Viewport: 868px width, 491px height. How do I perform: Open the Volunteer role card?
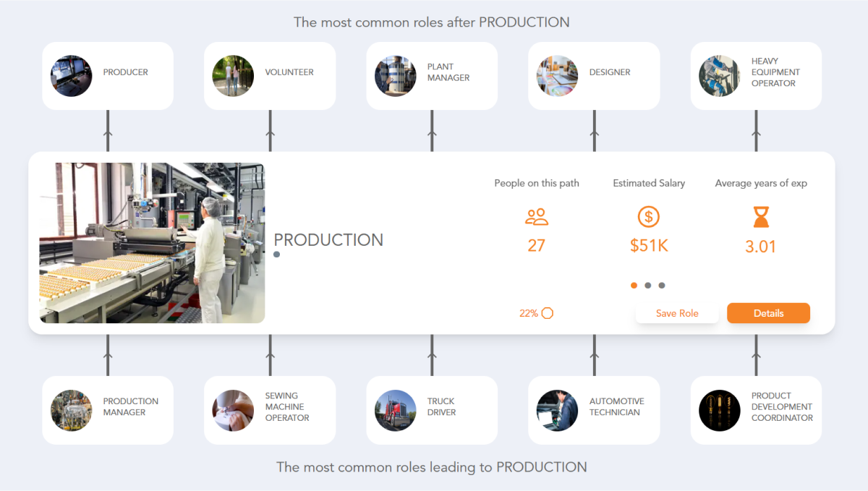pos(269,75)
